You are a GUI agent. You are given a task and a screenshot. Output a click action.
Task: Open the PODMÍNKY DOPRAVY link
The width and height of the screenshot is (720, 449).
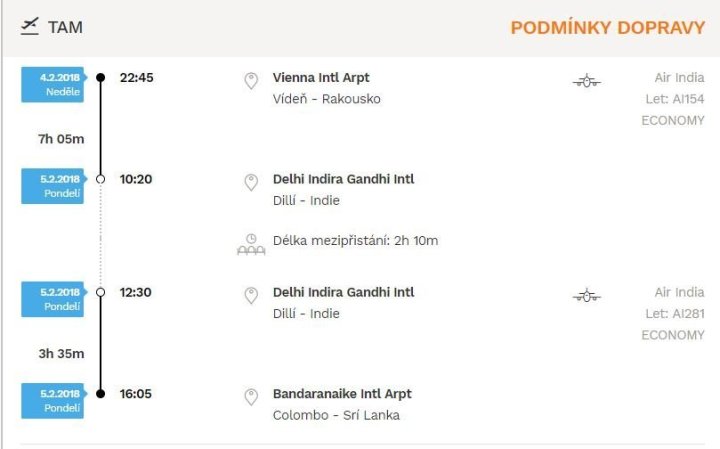pos(607,28)
